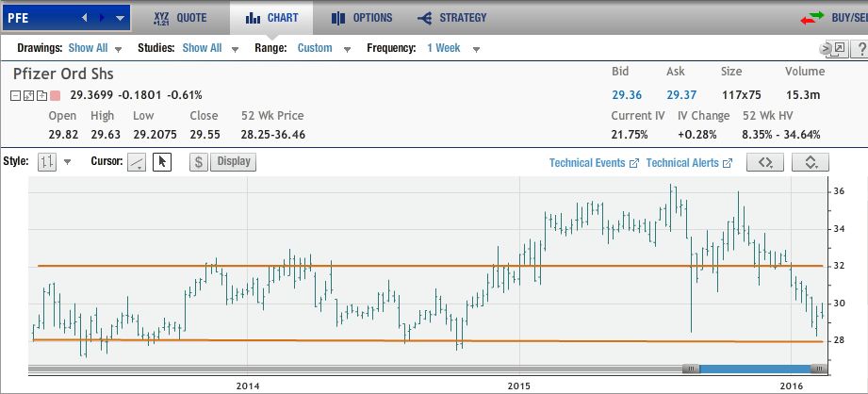Click the Pfizer Ord Shs title
Screen dimensions: 868x394
(64, 74)
